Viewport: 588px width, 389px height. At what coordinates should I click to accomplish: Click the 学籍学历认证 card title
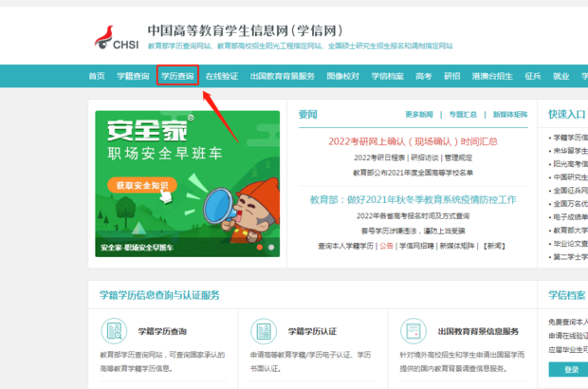coord(312,331)
